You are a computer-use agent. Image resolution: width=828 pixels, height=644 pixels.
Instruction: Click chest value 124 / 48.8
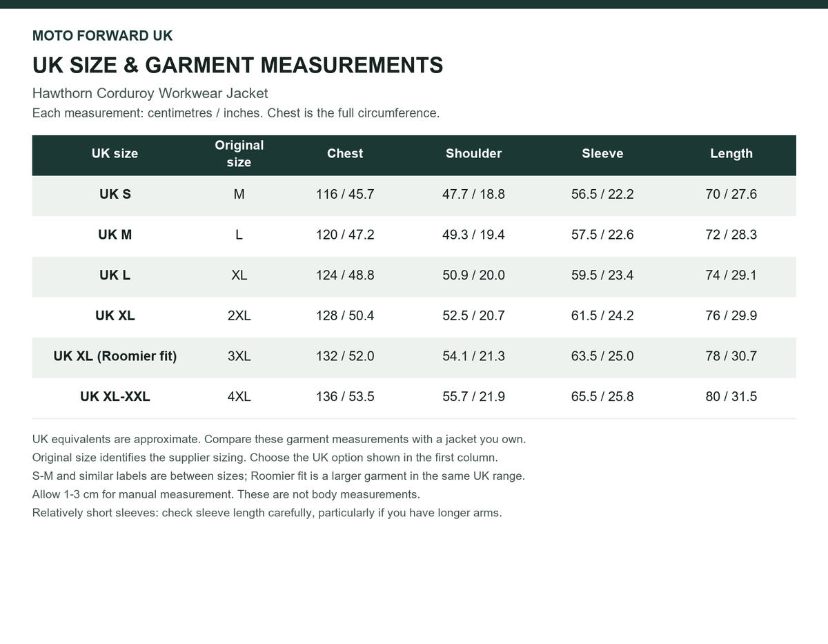click(x=345, y=275)
